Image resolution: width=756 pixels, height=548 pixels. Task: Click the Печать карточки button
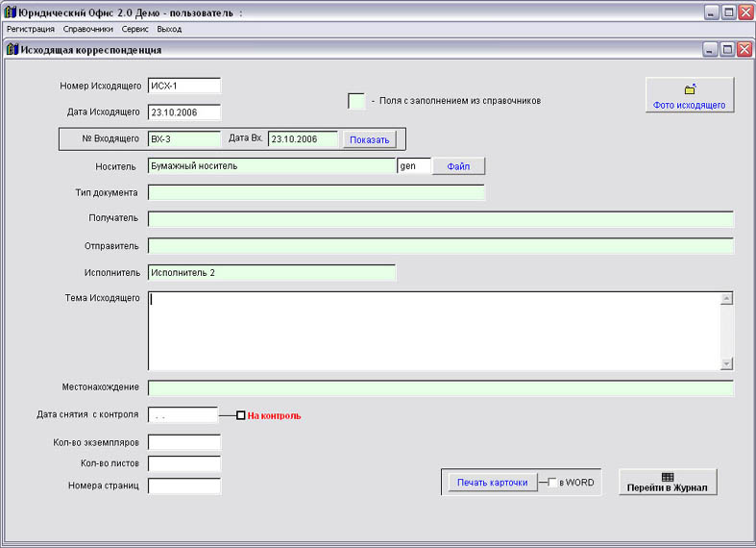pyautogui.click(x=492, y=483)
